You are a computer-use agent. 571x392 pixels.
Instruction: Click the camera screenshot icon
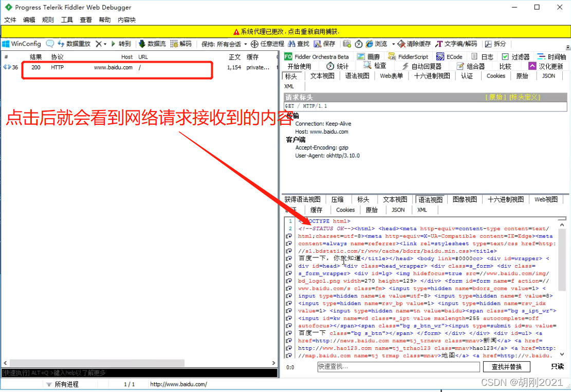tap(347, 44)
